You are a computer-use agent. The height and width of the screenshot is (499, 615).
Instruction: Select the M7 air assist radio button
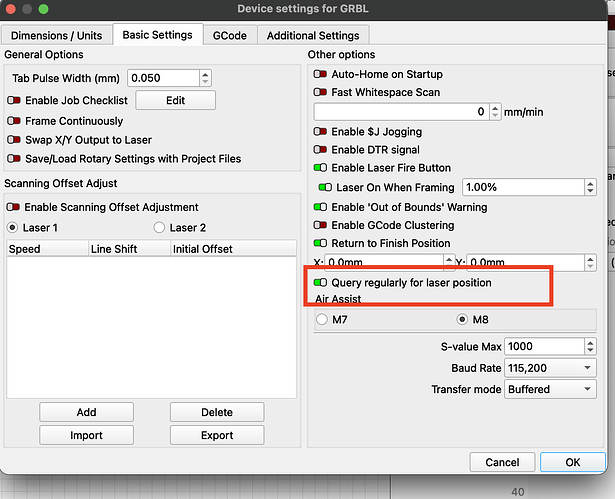(322, 320)
